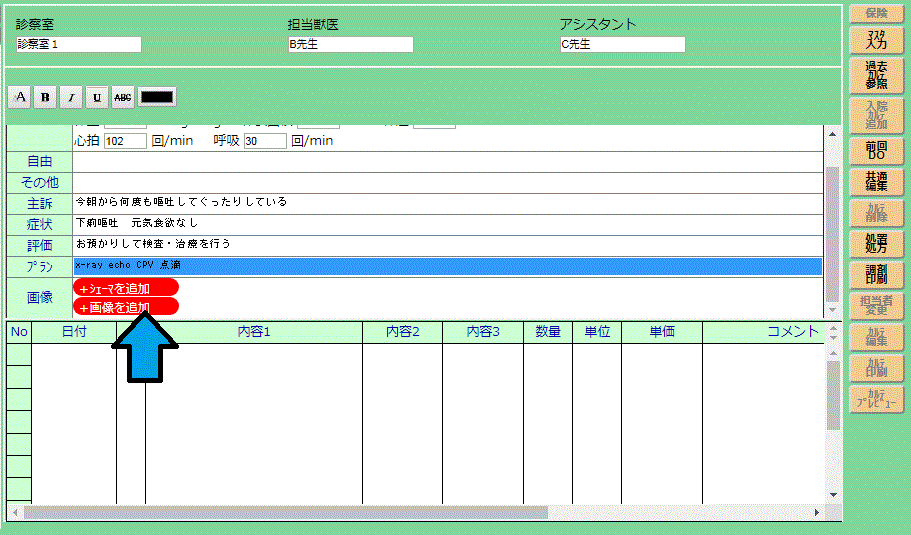Click into the 自由 text row
The image size is (911, 535).
click(447, 162)
